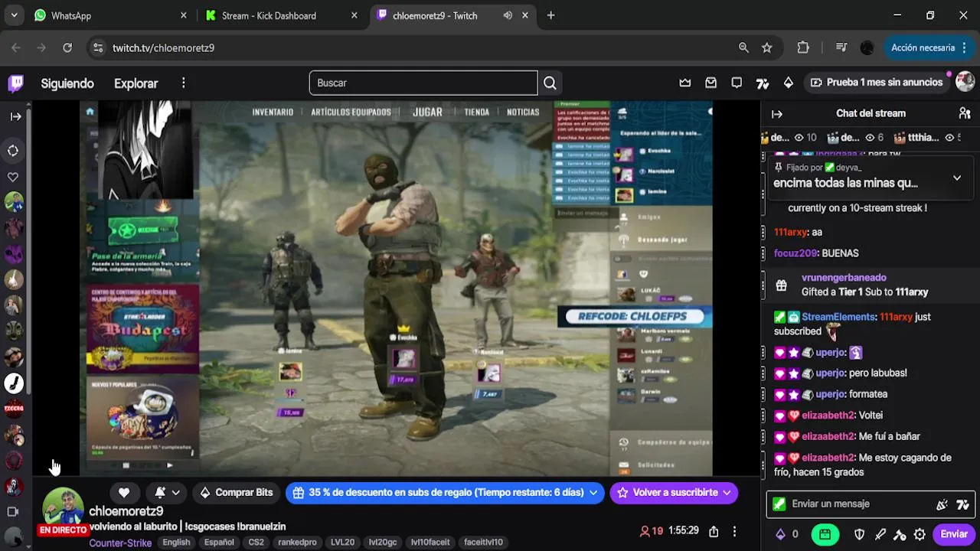
Task: Collapse the stream chat panel
Action: (777, 113)
